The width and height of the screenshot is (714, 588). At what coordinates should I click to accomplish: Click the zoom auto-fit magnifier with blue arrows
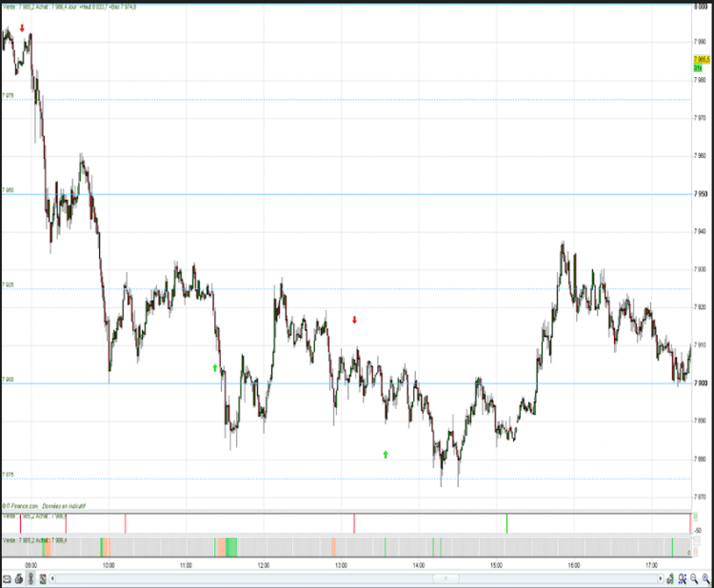[x=683, y=578]
